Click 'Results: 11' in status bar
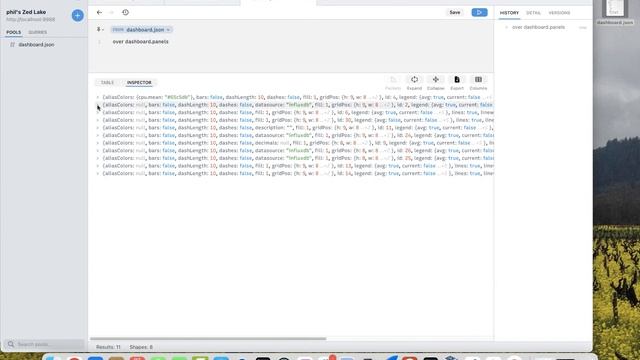 tap(108, 347)
